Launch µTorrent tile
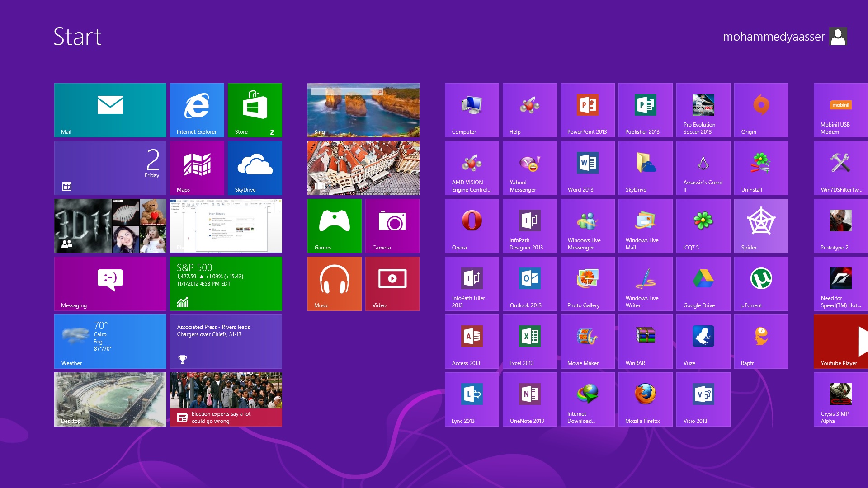Viewport: 868px width, 488px height. (761, 284)
